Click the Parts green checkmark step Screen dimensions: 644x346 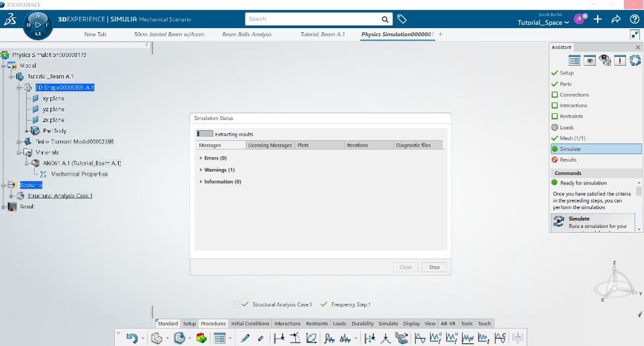coord(561,84)
